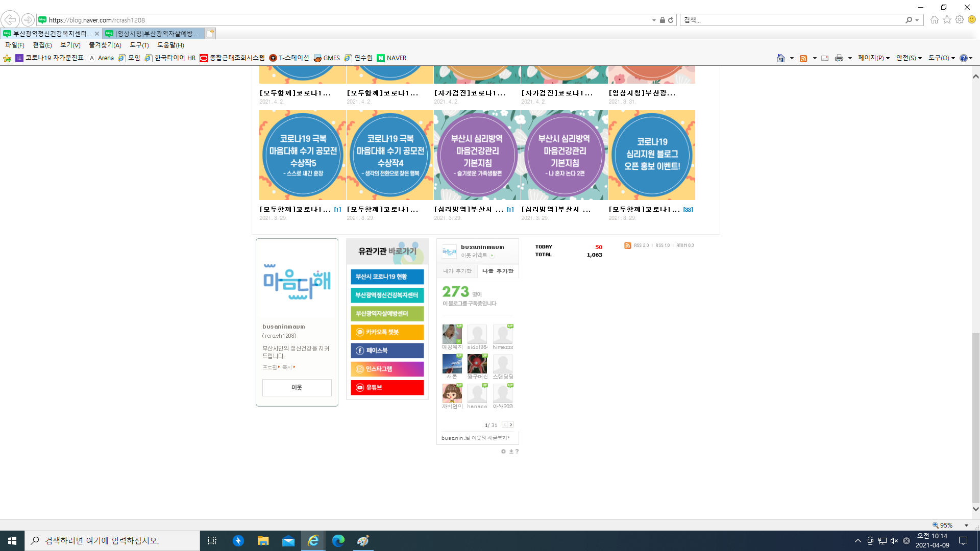The image size is (980, 551).
Task: Click the RSS feeds toolbar icon
Action: [803, 58]
